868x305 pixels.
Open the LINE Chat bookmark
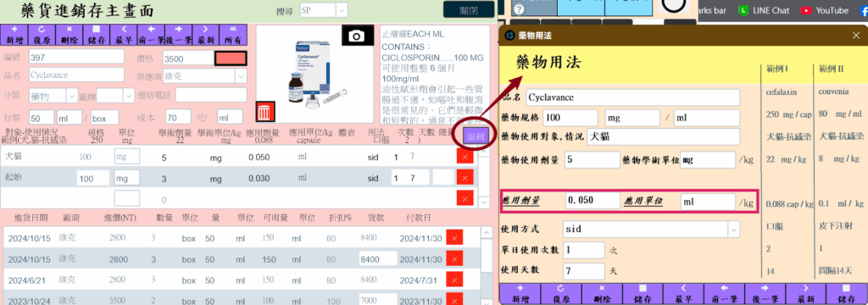click(x=765, y=10)
